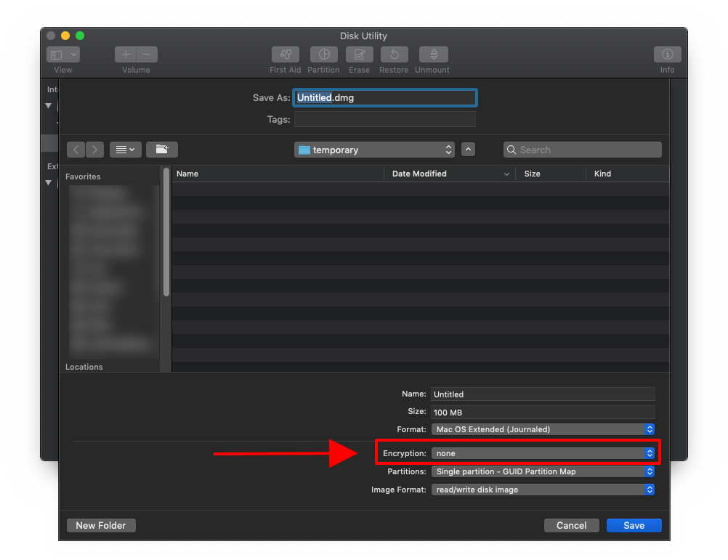Click the Search field
This screenshot has height=560, width=728.
click(x=582, y=150)
